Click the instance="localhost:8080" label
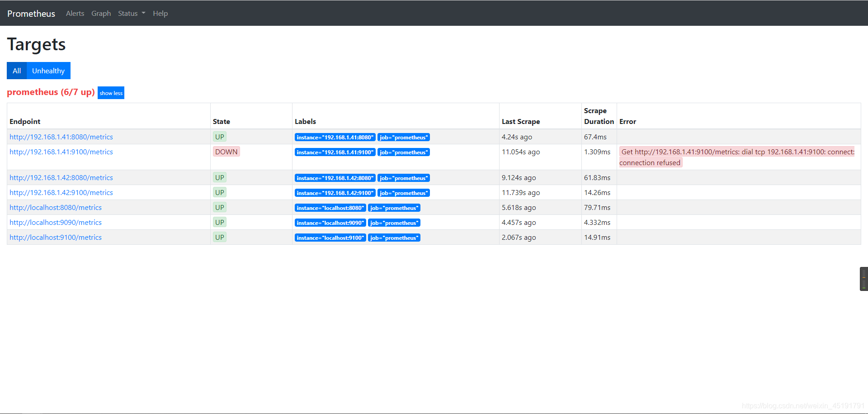Image resolution: width=868 pixels, height=414 pixels. point(330,208)
